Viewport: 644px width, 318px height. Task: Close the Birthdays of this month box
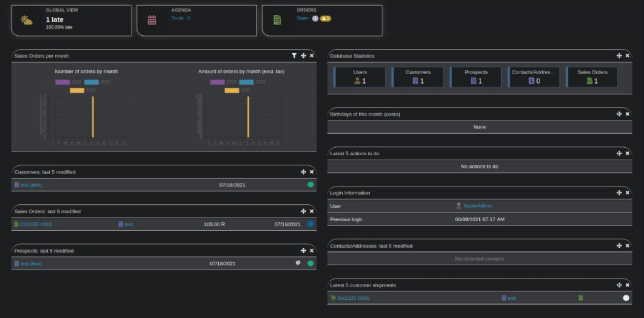click(x=627, y=114)
